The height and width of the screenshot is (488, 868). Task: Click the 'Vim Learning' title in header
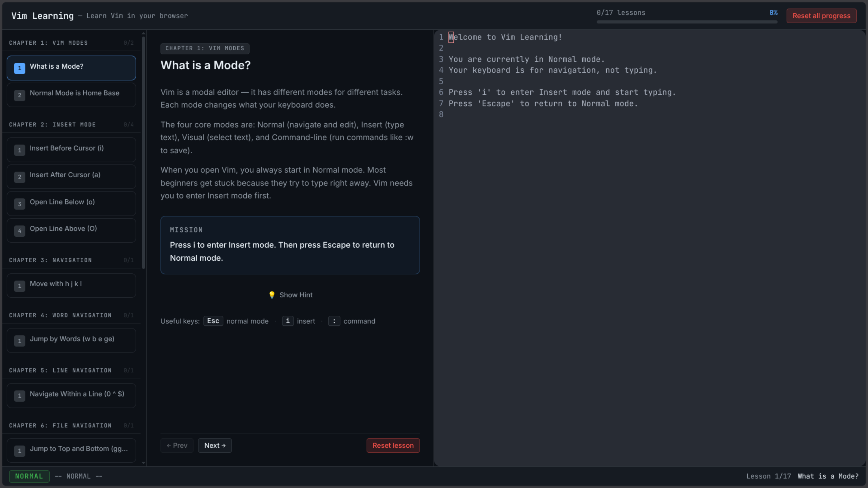click(x=42, y=16)
